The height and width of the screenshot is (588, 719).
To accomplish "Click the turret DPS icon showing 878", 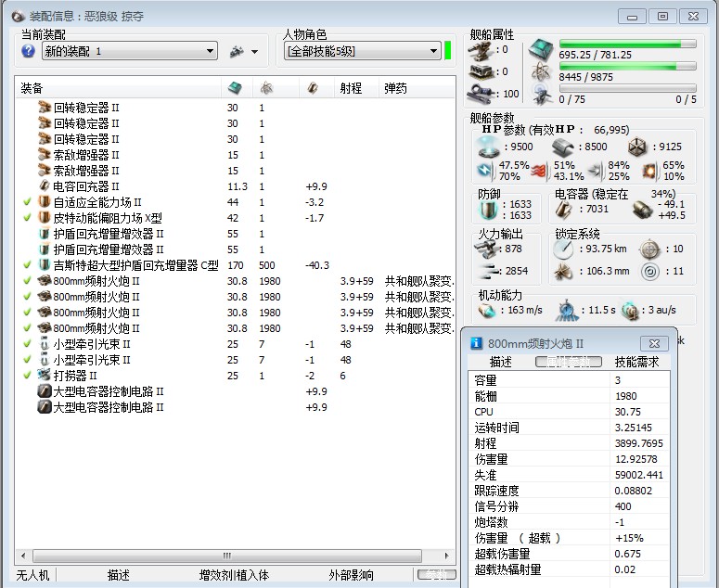I will pyautogui.click(x=486, y=249).
